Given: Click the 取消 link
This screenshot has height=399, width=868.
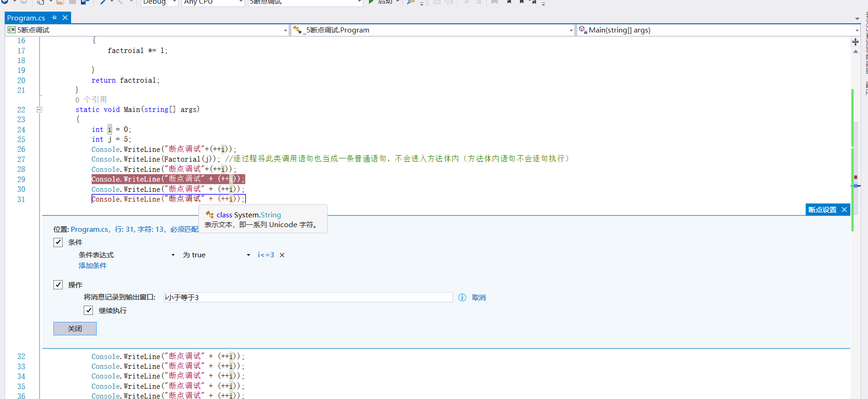Looking at the screenshot, I should [479, 298].
